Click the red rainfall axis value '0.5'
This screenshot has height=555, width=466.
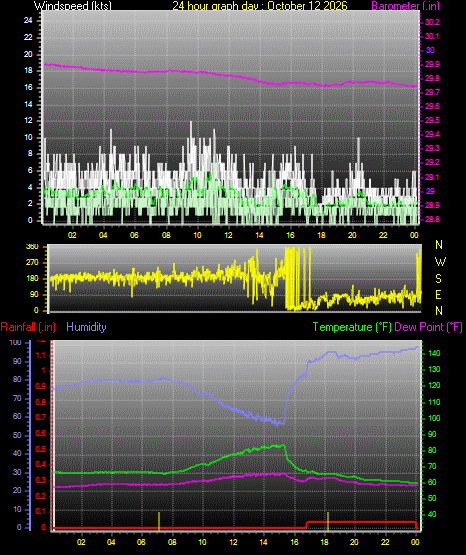tap(41, 449)
